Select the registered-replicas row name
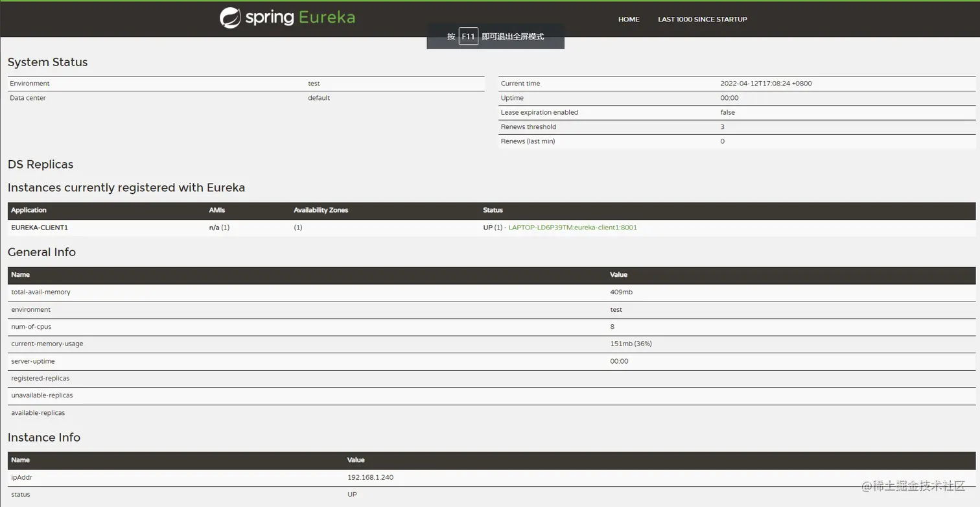980x507 pixels. [x=40, y=378]
